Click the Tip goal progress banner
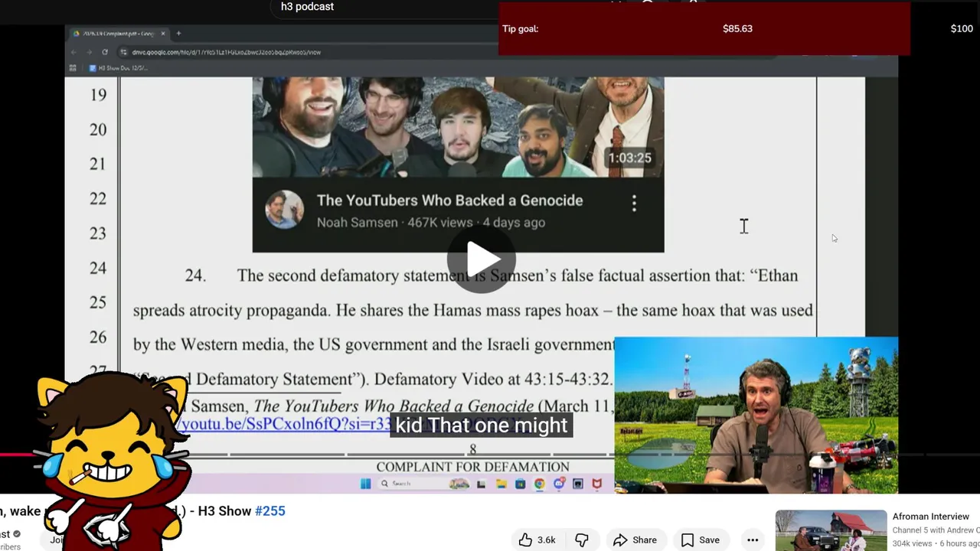The image size is (980, 551). pos(704,29)
